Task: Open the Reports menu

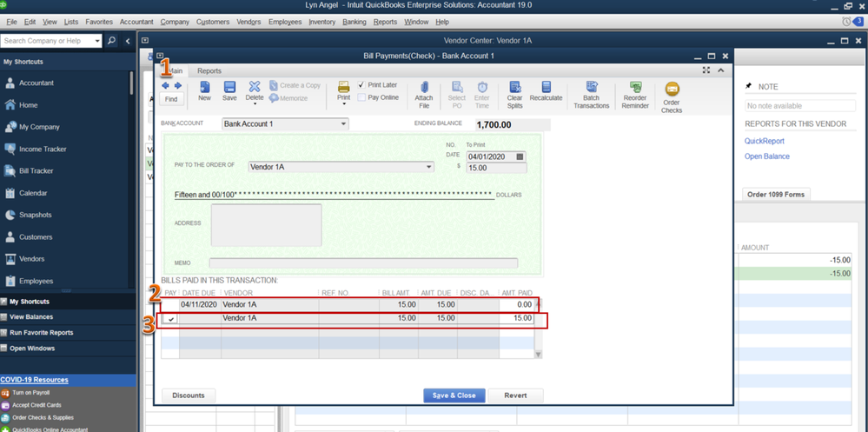Action: pyautogui.click(x=385, y=22)
